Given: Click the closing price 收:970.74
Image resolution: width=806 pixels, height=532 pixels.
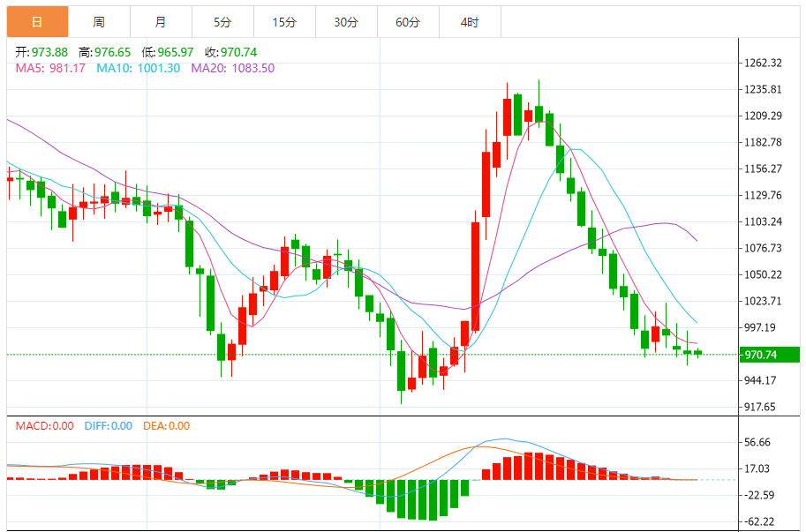Looking at the screenshot, I should [x=230, y=52].
